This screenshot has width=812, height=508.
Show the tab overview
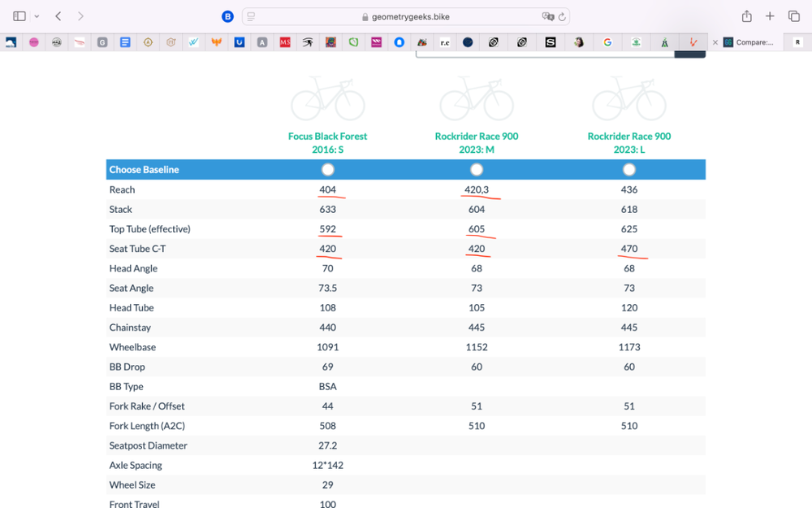tap(794, 16)
